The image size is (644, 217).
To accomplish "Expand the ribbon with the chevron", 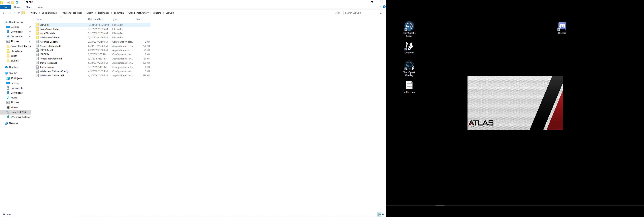I will point(380,7).
